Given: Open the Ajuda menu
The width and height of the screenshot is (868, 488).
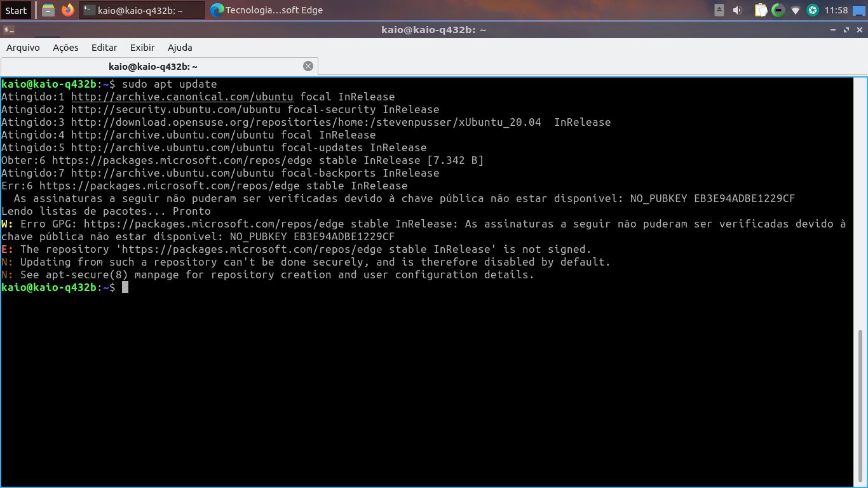Looking at the screenshot, I should coord(180,48).
